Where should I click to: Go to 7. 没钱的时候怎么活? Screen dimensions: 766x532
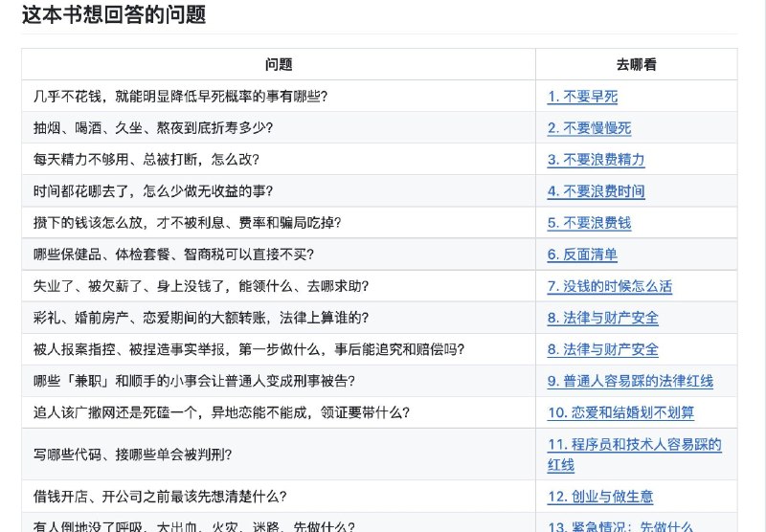[610, 286]
